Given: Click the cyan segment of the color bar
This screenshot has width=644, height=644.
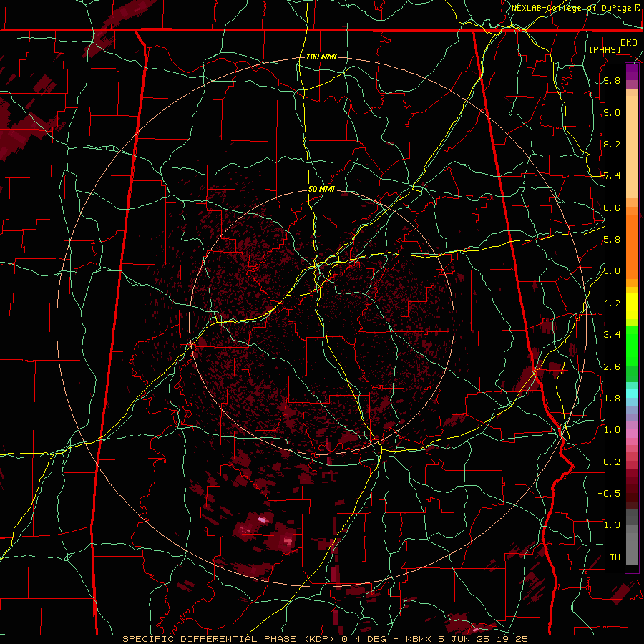Looking at the screenshot, I should tap(632, 394).
